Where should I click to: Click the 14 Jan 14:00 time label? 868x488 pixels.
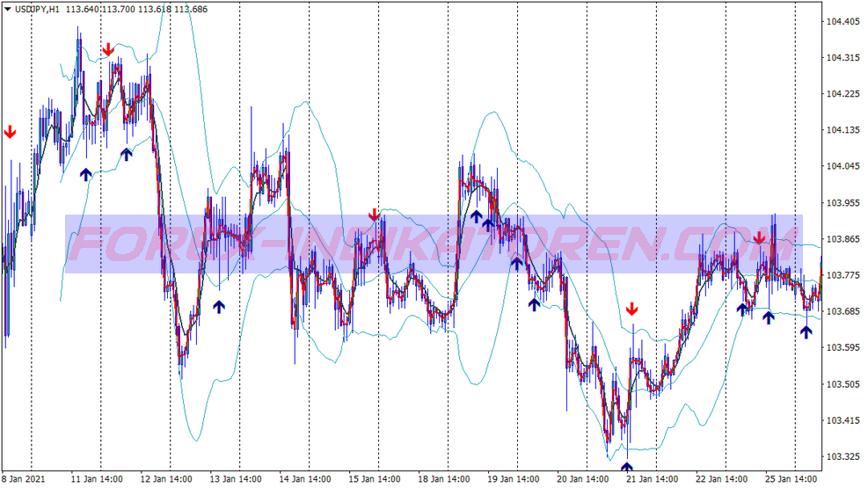tap(305, 479)
